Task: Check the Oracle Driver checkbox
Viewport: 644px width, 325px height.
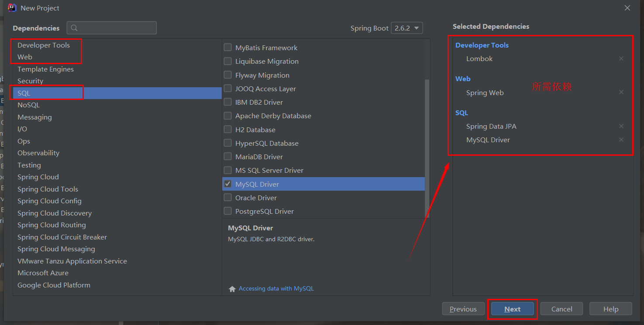Action: pos(228,198)
